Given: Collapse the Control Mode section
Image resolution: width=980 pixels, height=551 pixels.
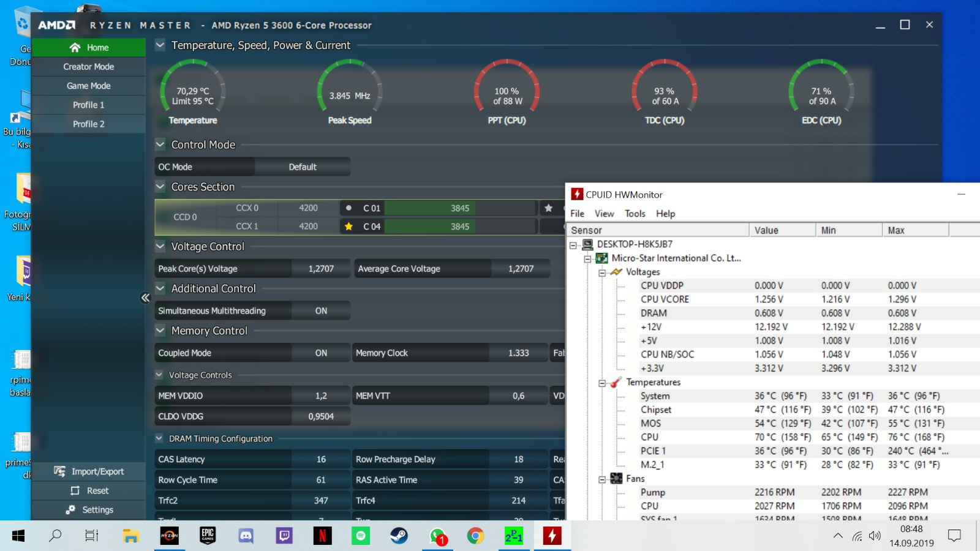Looking at the screenshot, I should click(160, 144).
